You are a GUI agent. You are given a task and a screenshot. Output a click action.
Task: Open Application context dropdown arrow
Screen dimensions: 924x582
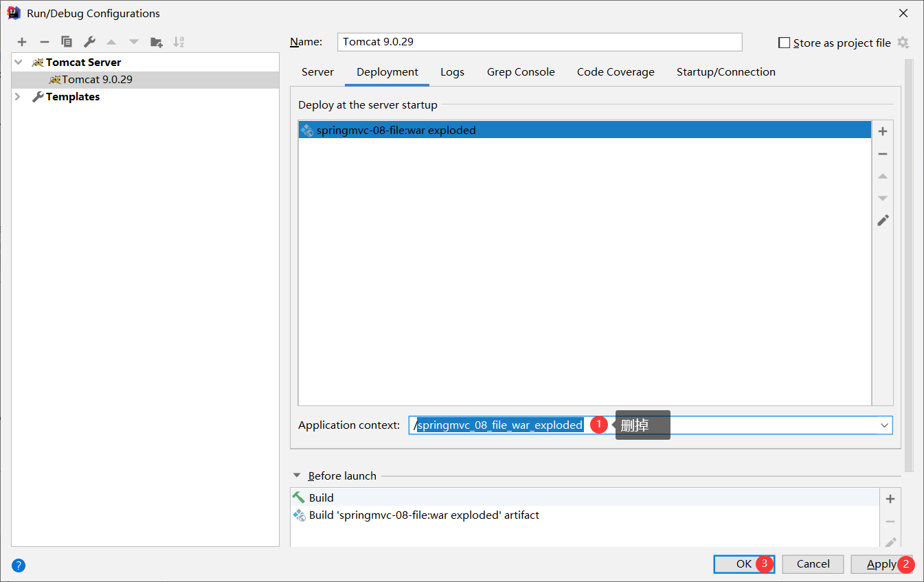(x=884, y=425)
